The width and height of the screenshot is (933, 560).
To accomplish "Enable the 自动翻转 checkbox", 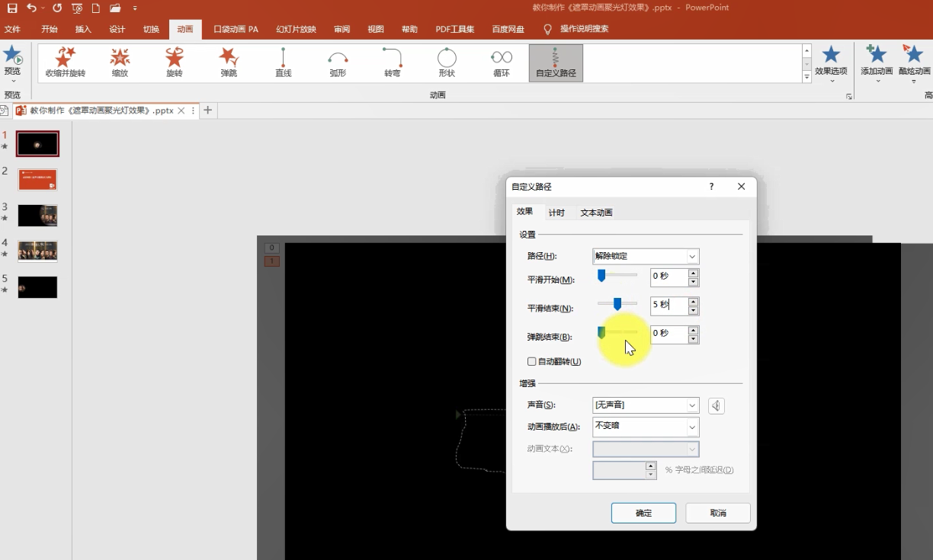I will pyautogui.click(x=532, y=361).
